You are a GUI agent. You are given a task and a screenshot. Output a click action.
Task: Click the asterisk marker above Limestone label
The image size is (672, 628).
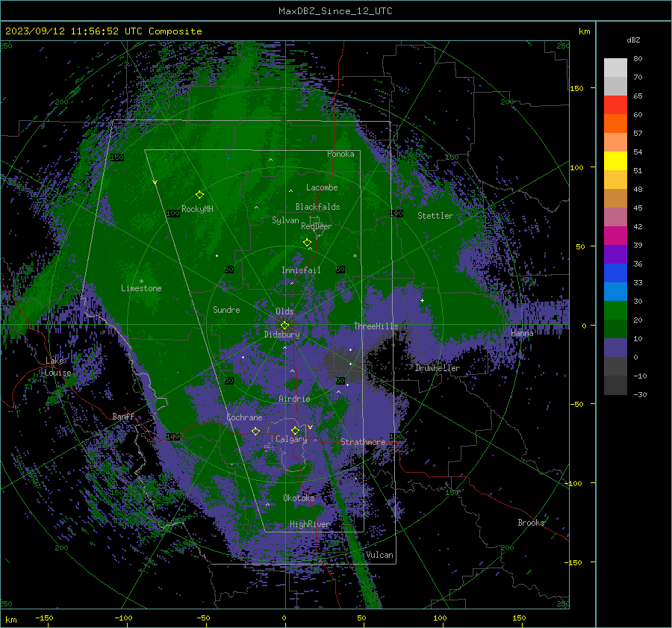tap(141, 282)
